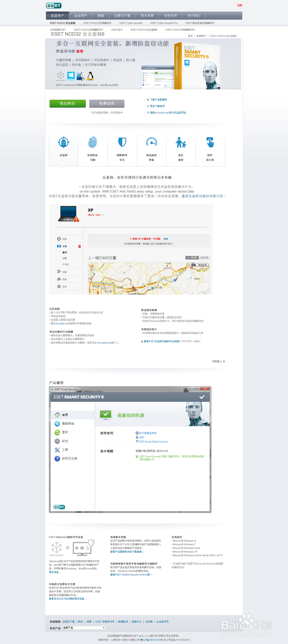Open the 为何选择ESET sub-navigation link
Screen dimensions: 288x644
[x=58, y=30]
